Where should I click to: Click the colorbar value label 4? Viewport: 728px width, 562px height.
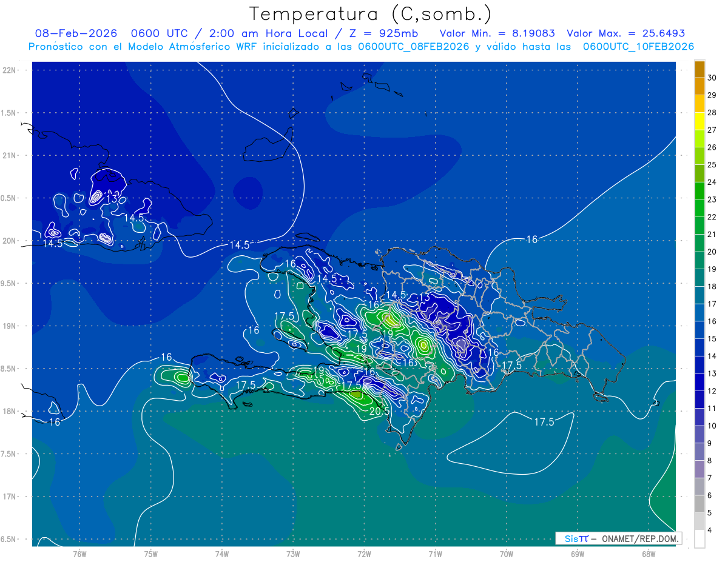point(710,530)
